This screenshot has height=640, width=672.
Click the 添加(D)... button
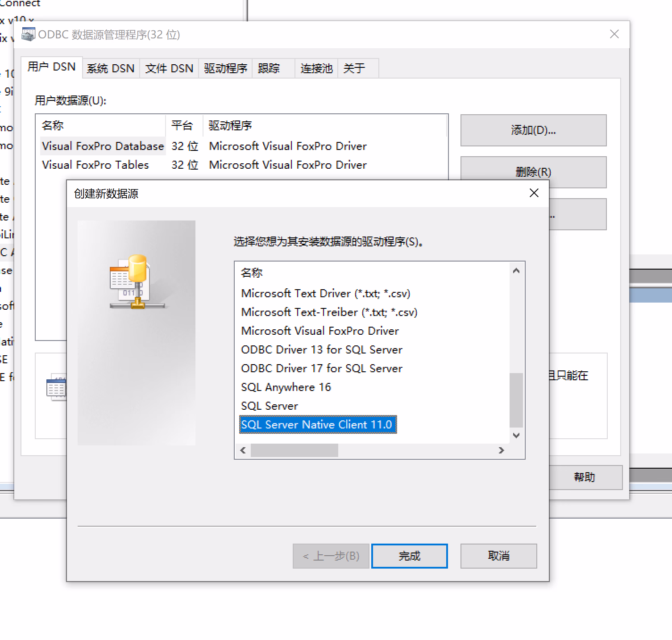533,130
